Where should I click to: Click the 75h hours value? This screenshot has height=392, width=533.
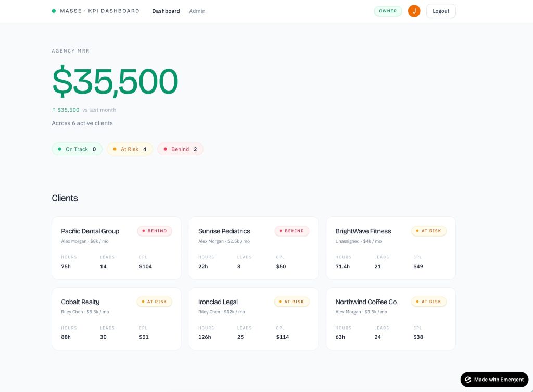pyautogui.click(x=66, y=266)
